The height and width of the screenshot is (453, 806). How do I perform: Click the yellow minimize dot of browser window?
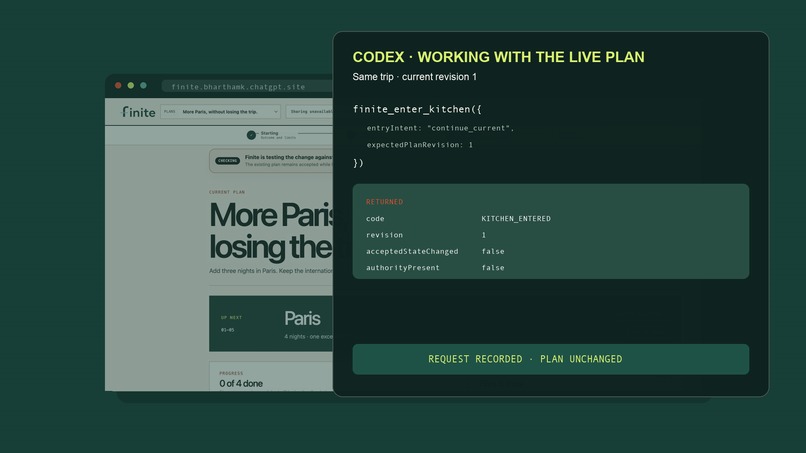(131, 85)
